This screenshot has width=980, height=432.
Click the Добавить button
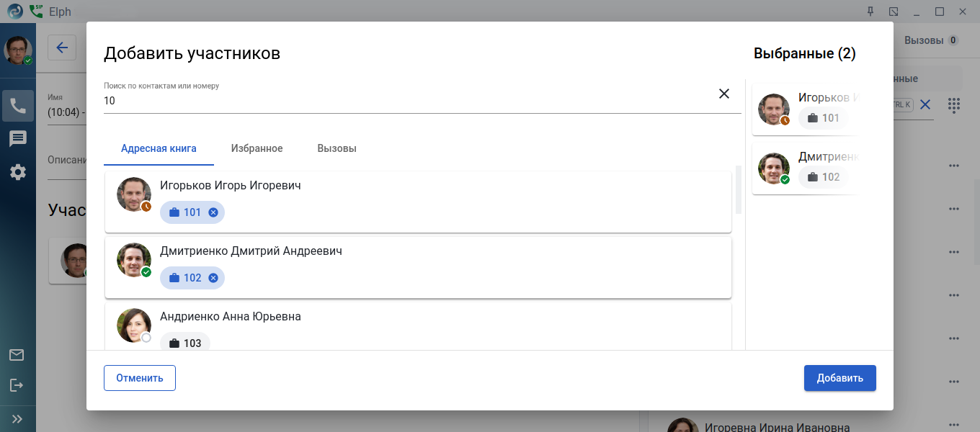tap(839, 378)
